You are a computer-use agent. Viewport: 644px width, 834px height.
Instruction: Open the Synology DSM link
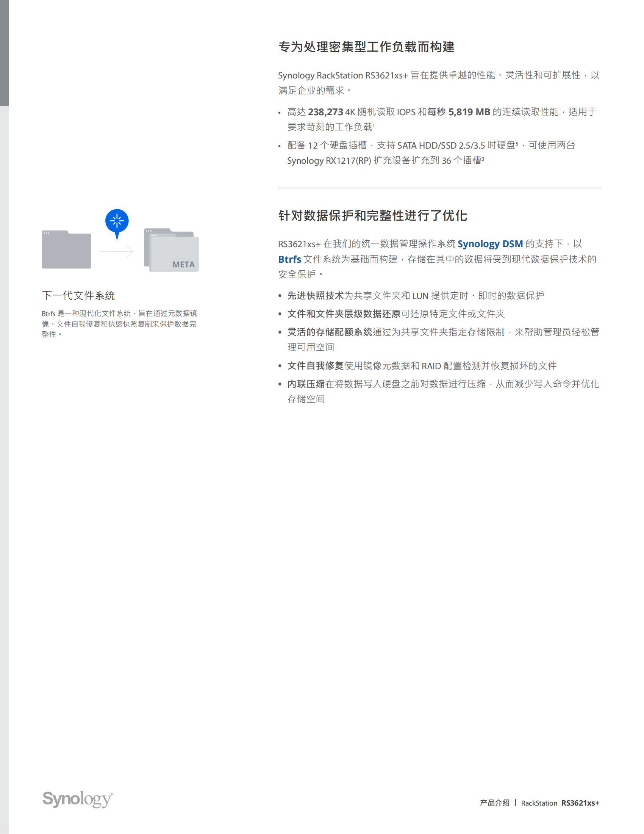(490, 244)
